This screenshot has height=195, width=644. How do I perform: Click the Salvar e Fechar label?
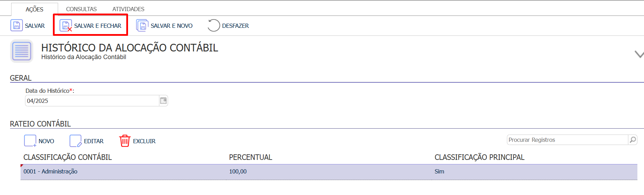(x=98, y=26)
